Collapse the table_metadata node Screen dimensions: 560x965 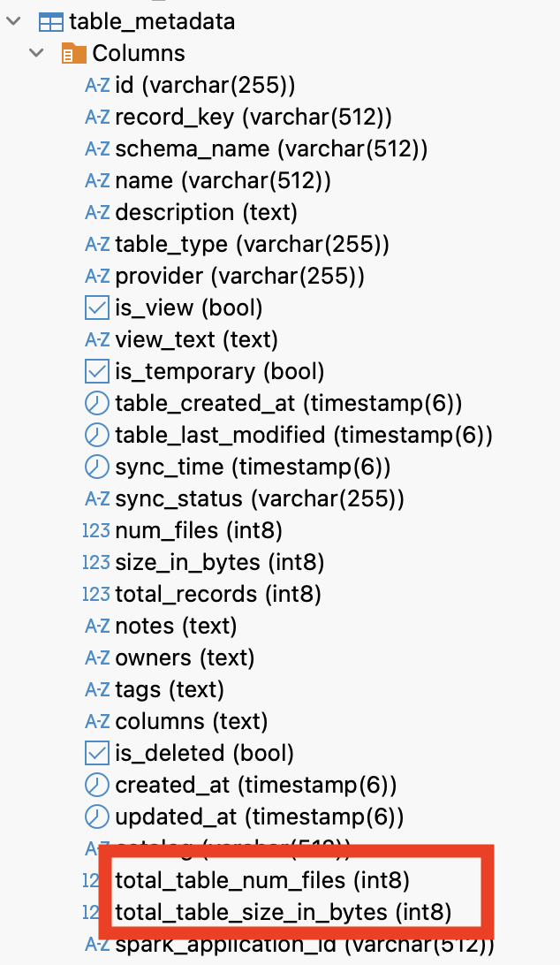click(12, 21)
